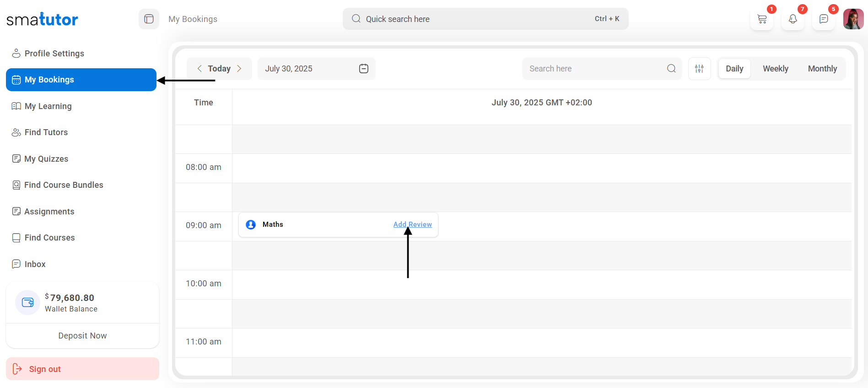This screenshot has height=388, width=868.
Task: Open the shopping cart icon
Action: pos(762,19)
